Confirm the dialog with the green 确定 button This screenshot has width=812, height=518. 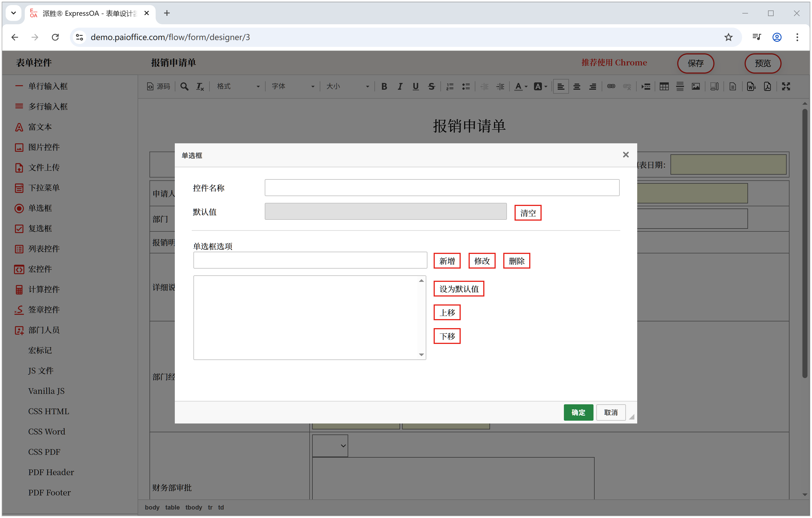point(578,412)
